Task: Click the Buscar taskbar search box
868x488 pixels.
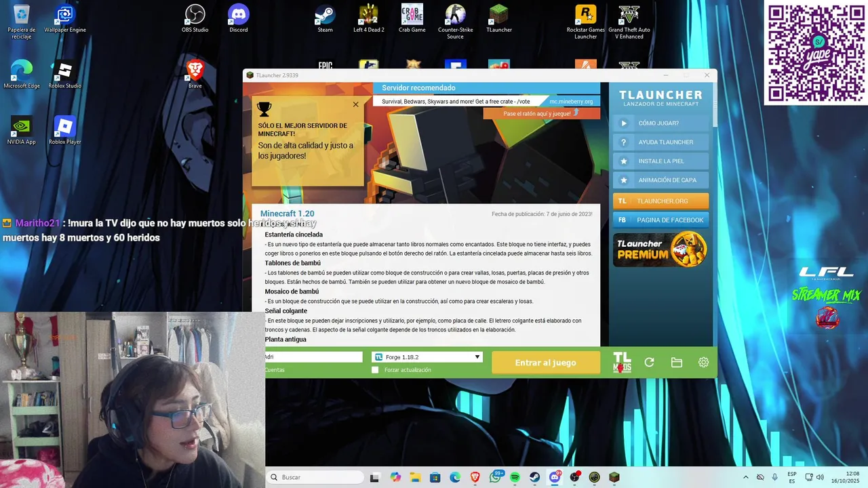Action: click(x=315, y=477)
